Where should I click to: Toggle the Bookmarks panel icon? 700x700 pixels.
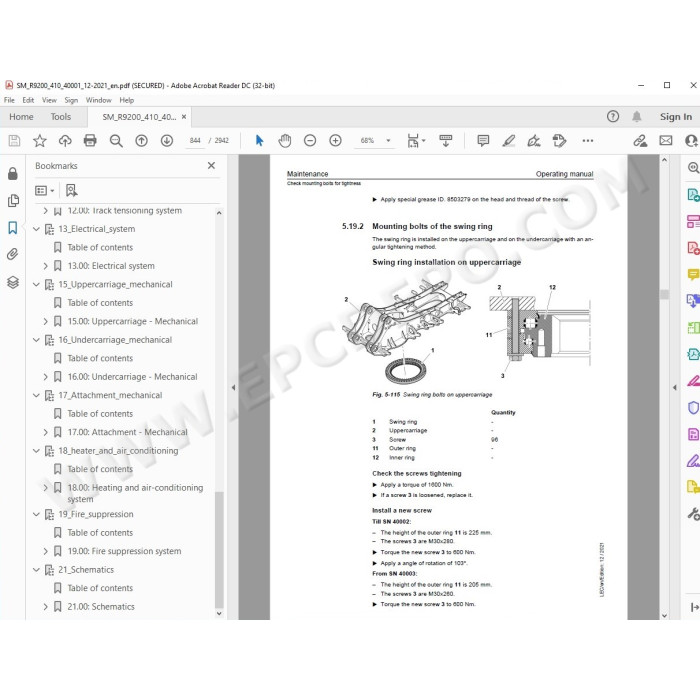coord(13,228)
